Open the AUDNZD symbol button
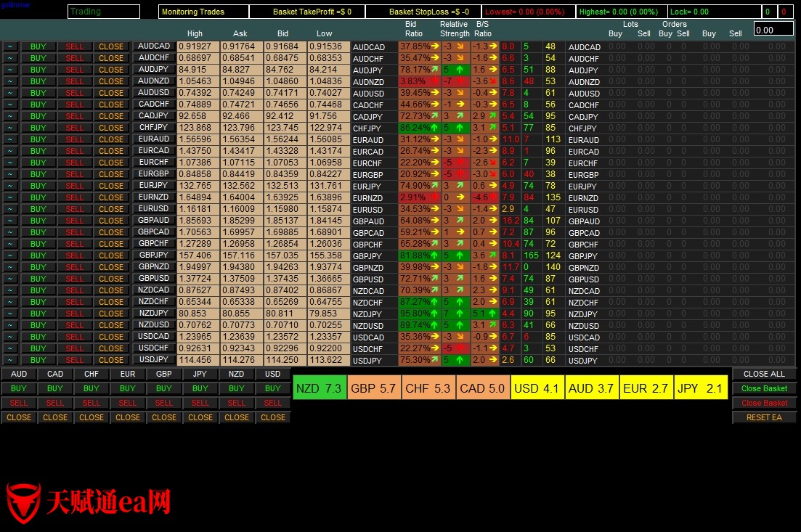Screen dimensions: 801x532 coord(154,81)
